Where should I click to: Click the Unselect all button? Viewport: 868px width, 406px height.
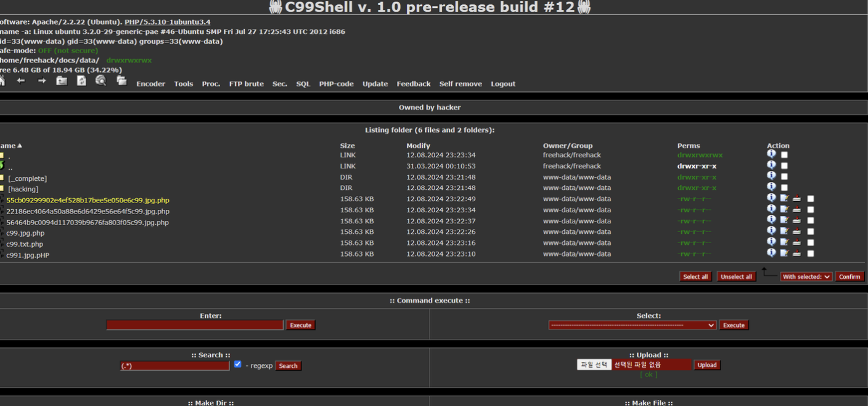coord(736,276)
